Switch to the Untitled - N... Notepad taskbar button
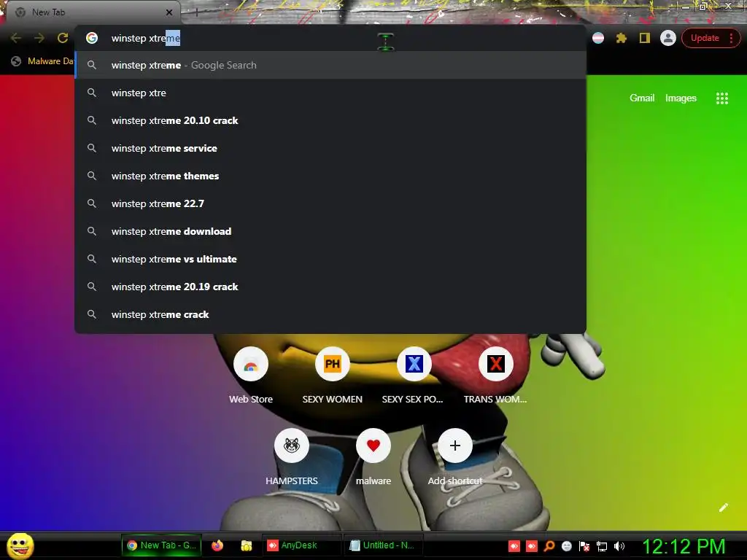 point(382,545)
